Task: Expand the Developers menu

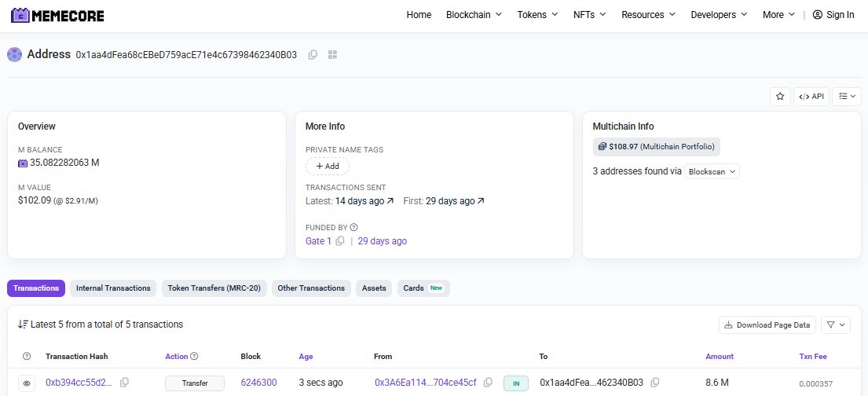Action: pyautogui.click(x=719, y=15)
